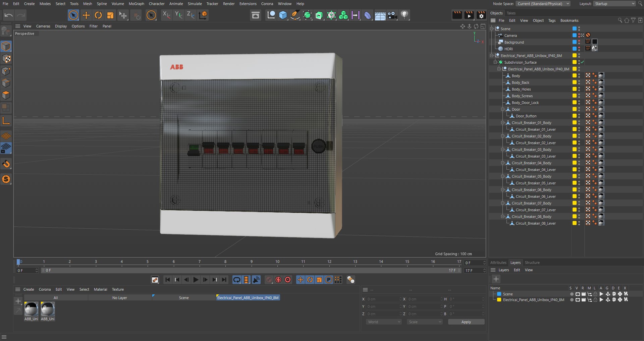Activate the Rotate tool
The height and width of the screenshot is (341, 644).
98,15
